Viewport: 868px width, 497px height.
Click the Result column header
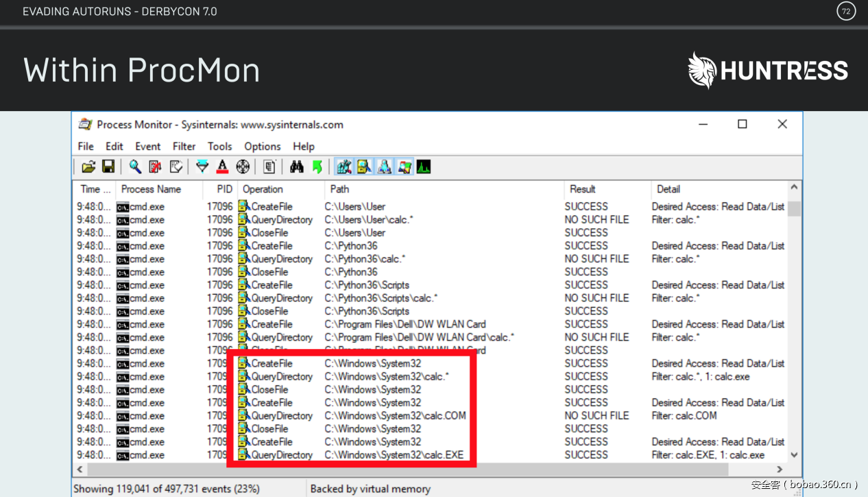583,189
